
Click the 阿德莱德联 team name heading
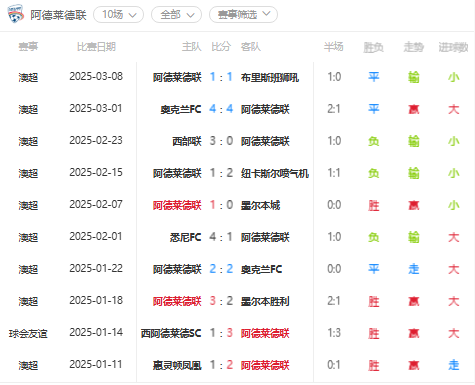click(58, 15)
